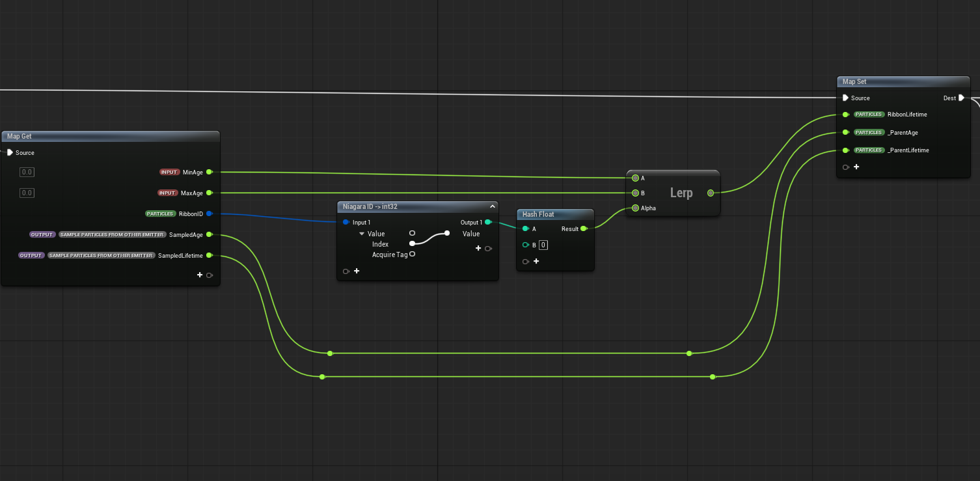Click the MaxAge default value field
This screenshot has width=980, height=481.
tap(27, 193)
